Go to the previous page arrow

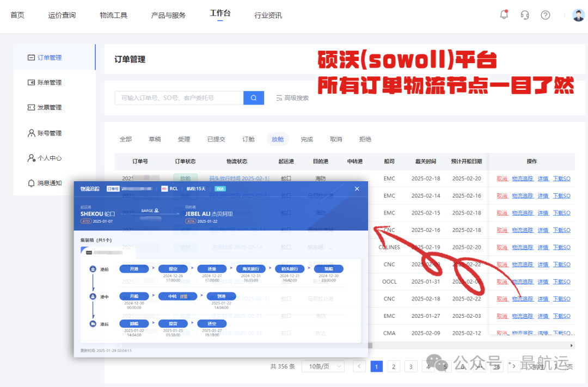(x=359, y=366)
